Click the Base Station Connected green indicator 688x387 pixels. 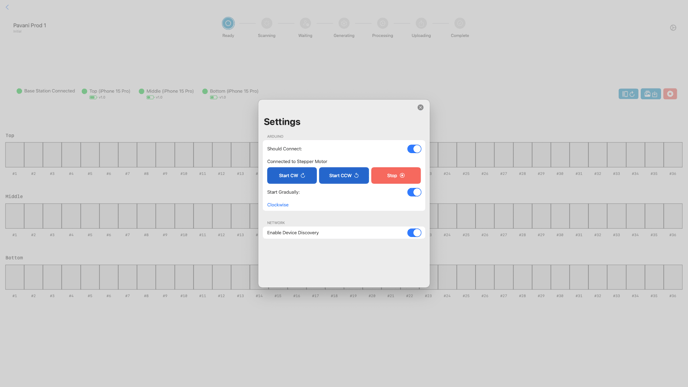(x=19, y=91)
